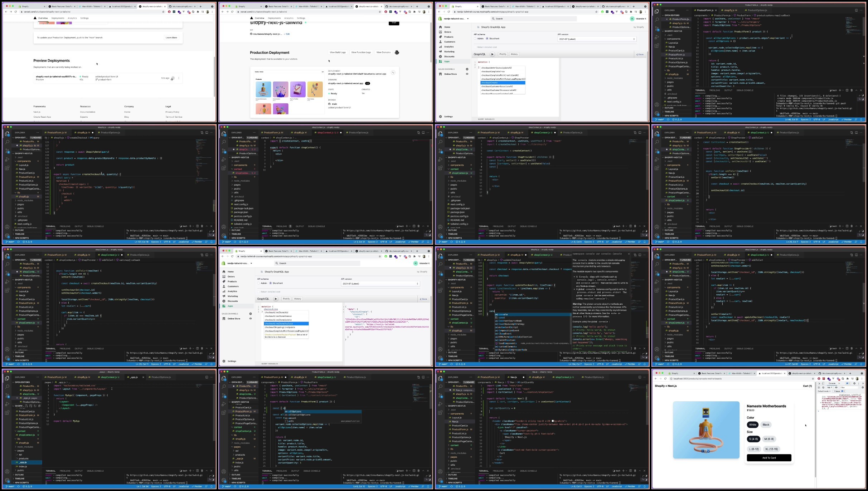Select the M (6-8) size option
This screenshot has height=491, width=868.
[769, 439]
